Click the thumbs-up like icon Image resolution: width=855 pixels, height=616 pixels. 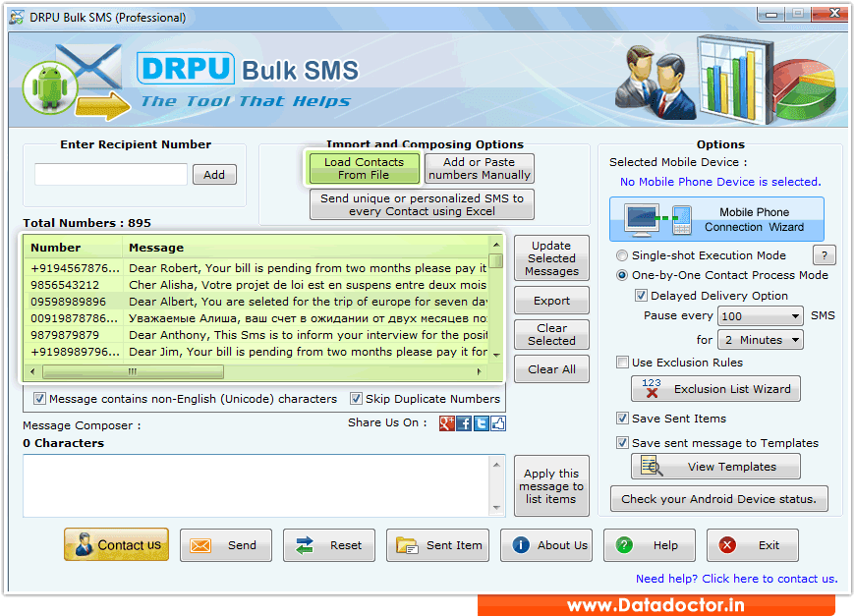(x=498, y=423)
